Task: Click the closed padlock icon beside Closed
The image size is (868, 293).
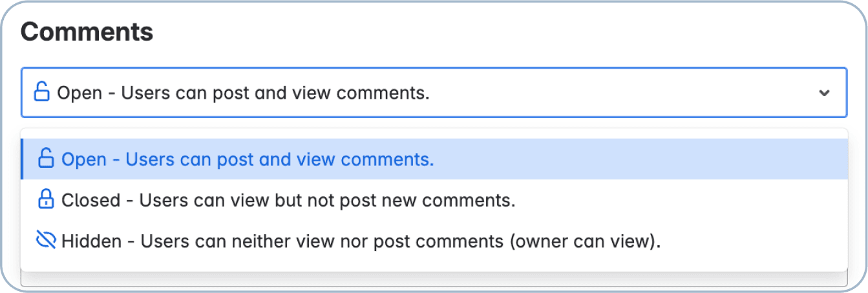Action: point(46,200)
